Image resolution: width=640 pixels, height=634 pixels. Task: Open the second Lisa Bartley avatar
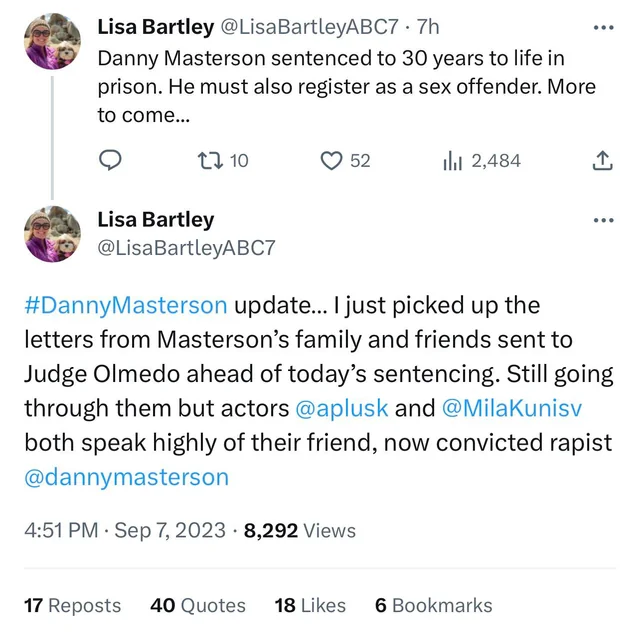(51, 235)
